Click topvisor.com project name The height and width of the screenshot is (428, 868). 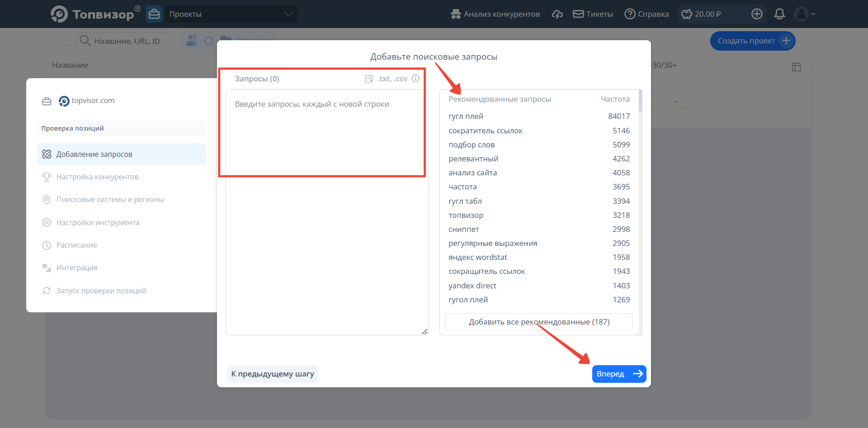93,100
